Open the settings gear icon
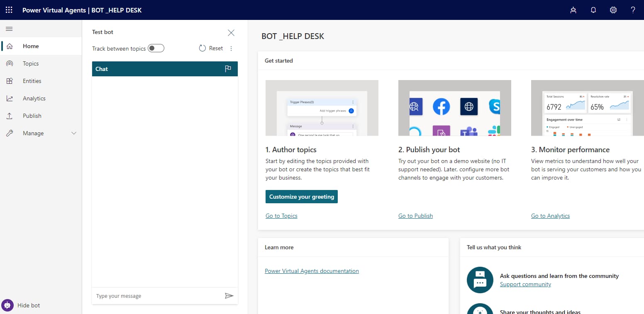This screenshot has width=644, height=314. pyautogui.click(x=613, y=10)
